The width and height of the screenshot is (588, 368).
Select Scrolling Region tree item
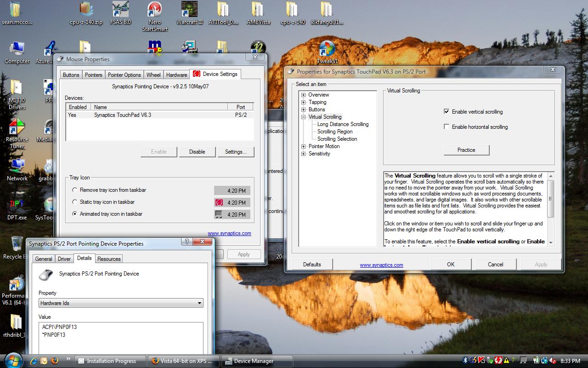tap(335, 132)
